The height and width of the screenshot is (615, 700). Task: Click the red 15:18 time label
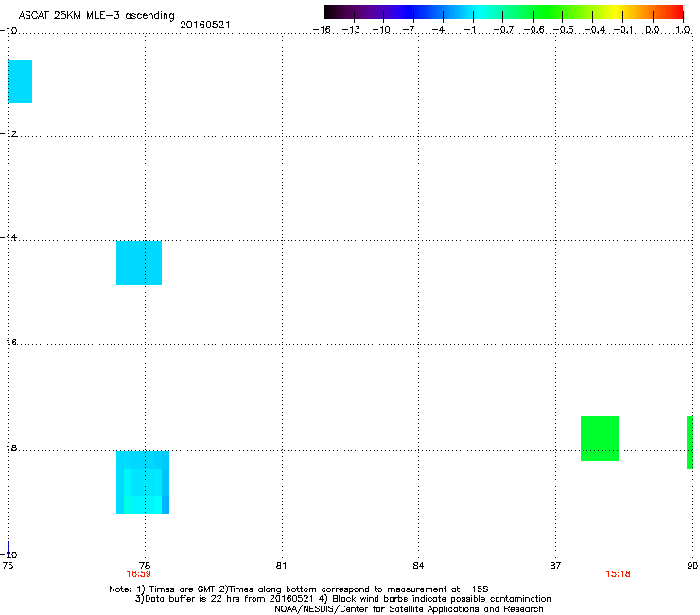(x=618, y=574)
